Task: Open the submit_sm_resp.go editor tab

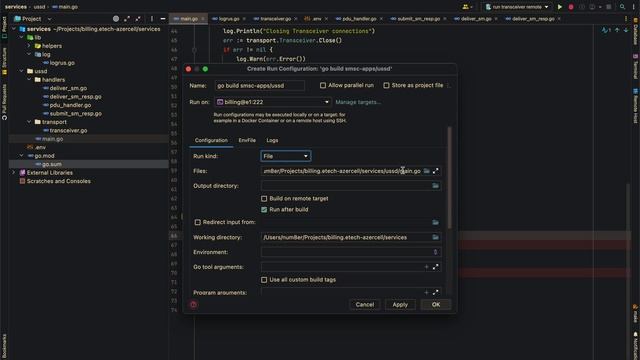Action: pos(418,19)
